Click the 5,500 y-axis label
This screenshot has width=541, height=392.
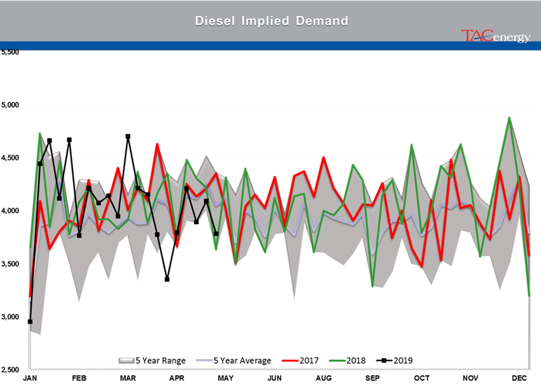click(x=10, y=52)
